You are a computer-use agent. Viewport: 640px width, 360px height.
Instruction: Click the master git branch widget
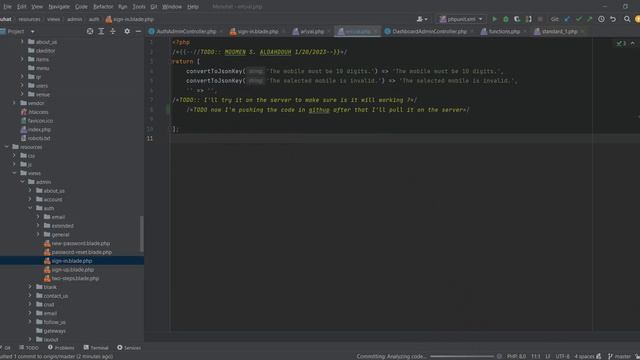619,356
